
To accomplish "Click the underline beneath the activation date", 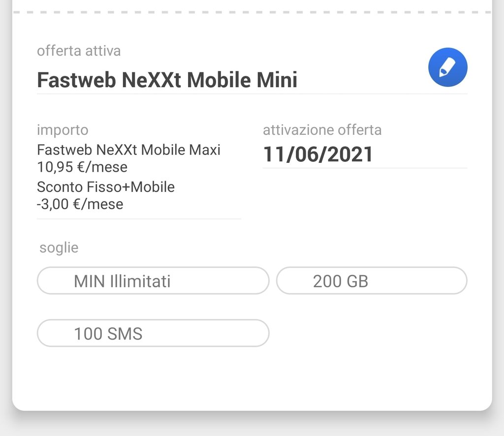I will [x=364, y=168].
